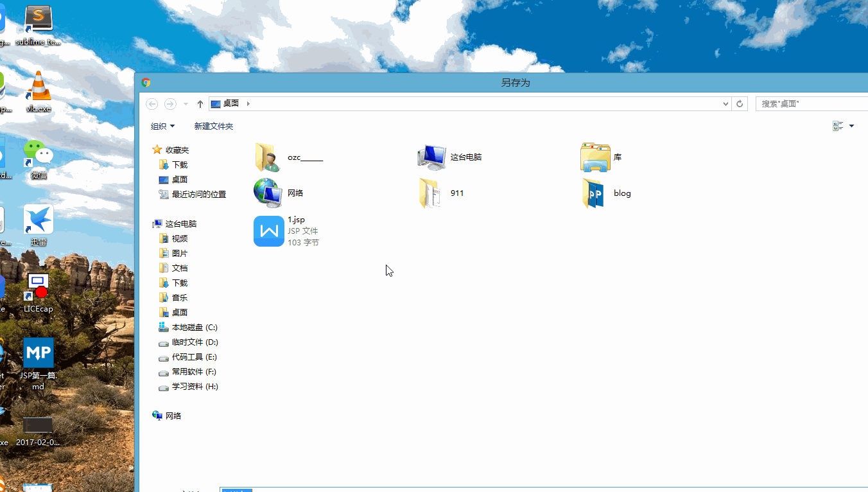Select 下载 under 这台电脑
The width and height of the screenshot is (868, 492).
[173, 283]
